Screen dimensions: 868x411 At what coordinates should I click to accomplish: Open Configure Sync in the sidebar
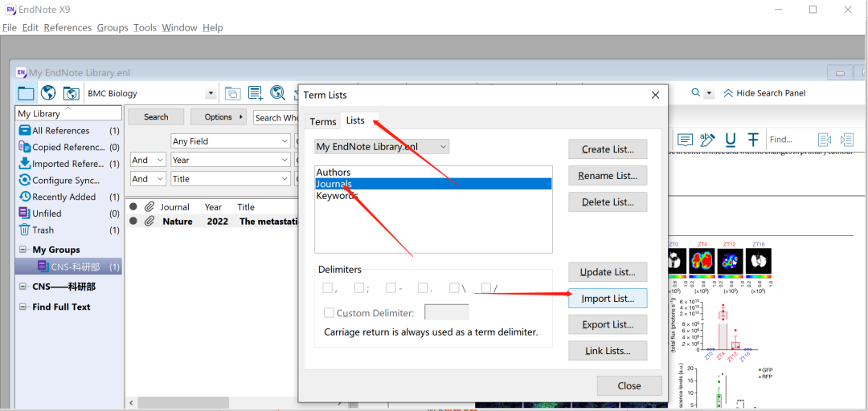68,181
